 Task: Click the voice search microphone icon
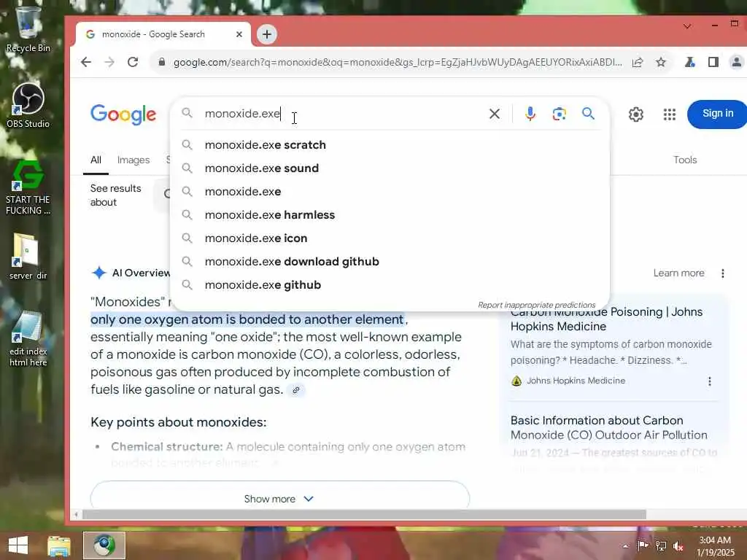point(530,113)
